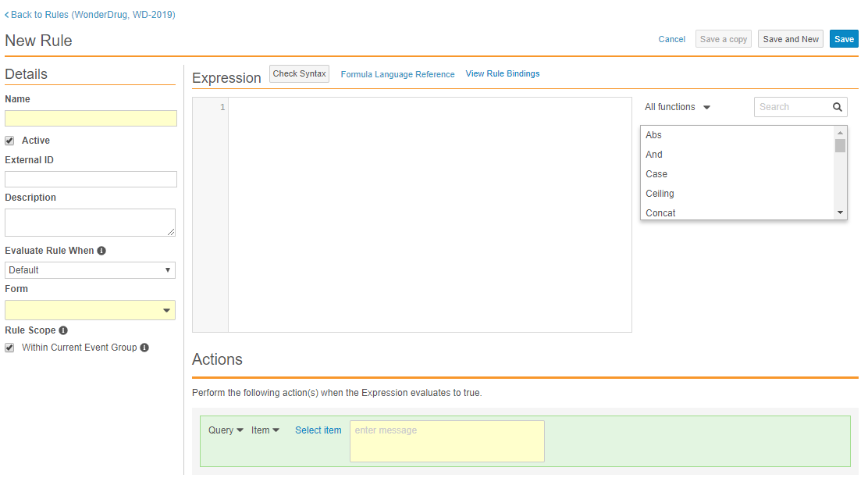Open Formula Language Reference link
Image resolution: width=868 pixels, height=478 pixels.
[397, 75]
